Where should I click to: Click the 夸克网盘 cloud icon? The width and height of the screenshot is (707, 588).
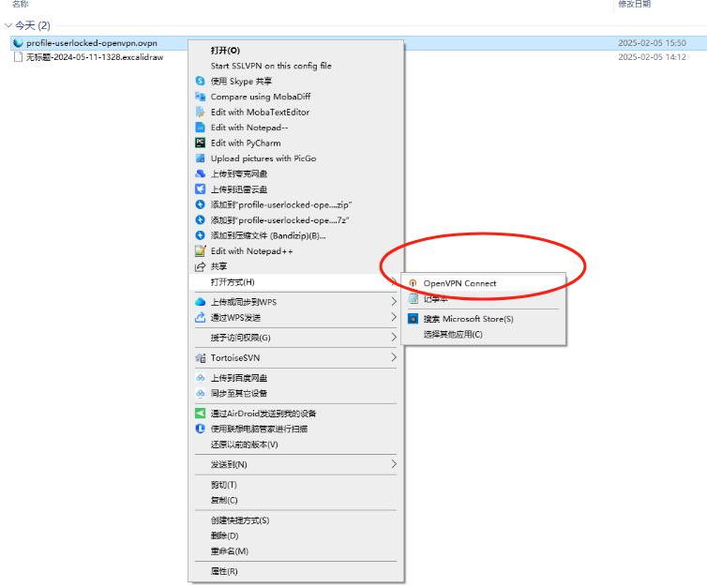[201, 173]
